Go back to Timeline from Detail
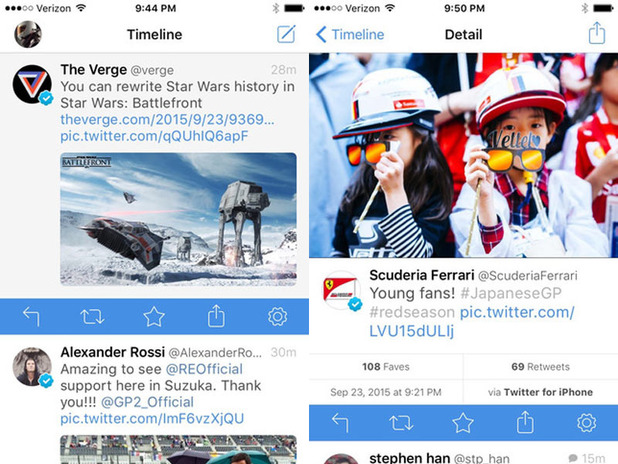 350,35
